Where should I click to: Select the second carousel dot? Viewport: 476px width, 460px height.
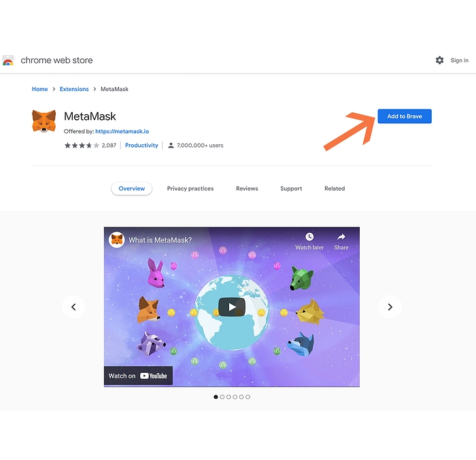coord(222,397)
